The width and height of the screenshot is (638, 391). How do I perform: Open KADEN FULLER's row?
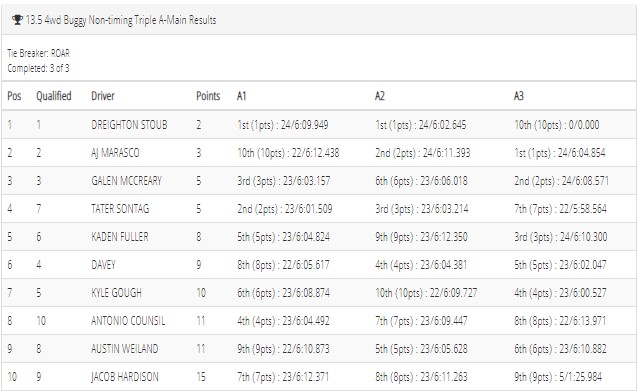click(x=319, y=237)
